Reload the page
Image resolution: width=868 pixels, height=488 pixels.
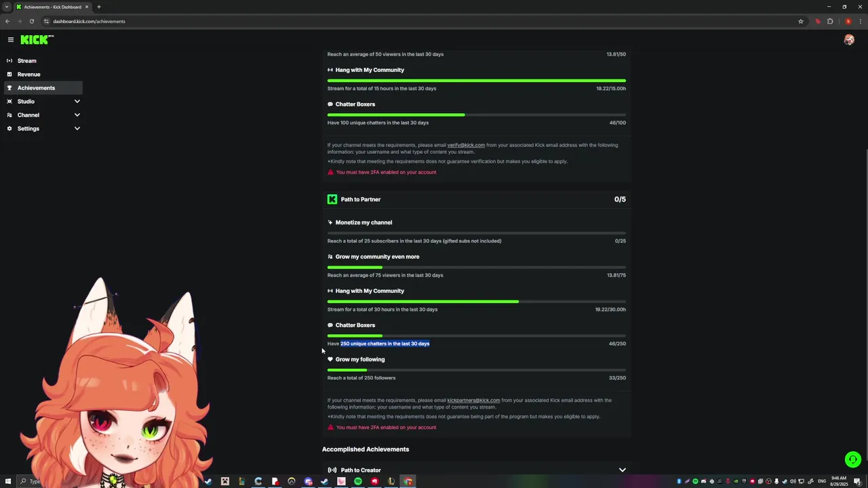coord(31,21)
